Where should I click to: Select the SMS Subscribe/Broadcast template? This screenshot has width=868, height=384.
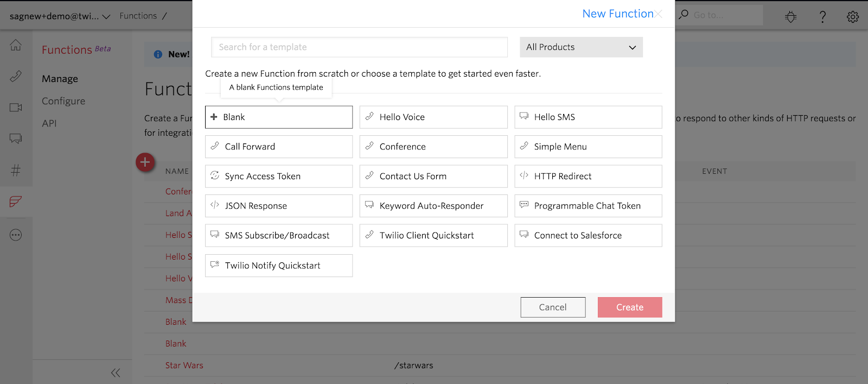pos(279,235)
